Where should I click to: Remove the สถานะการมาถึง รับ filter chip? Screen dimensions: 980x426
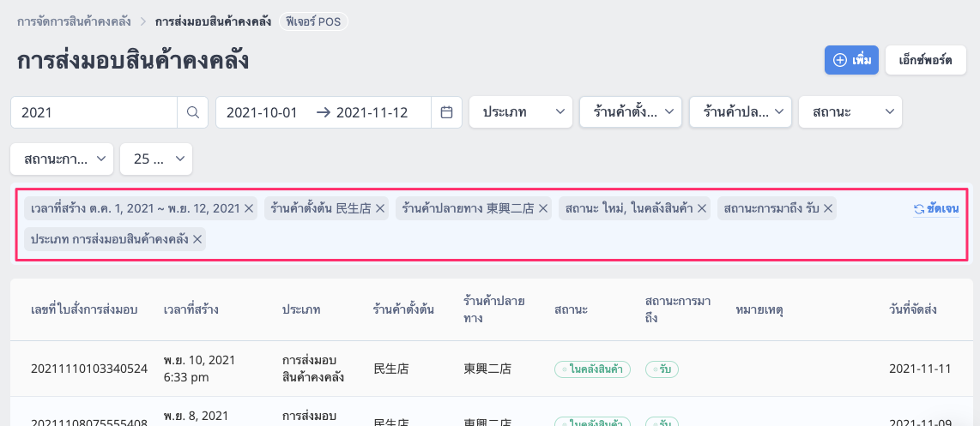pos(828,208)
